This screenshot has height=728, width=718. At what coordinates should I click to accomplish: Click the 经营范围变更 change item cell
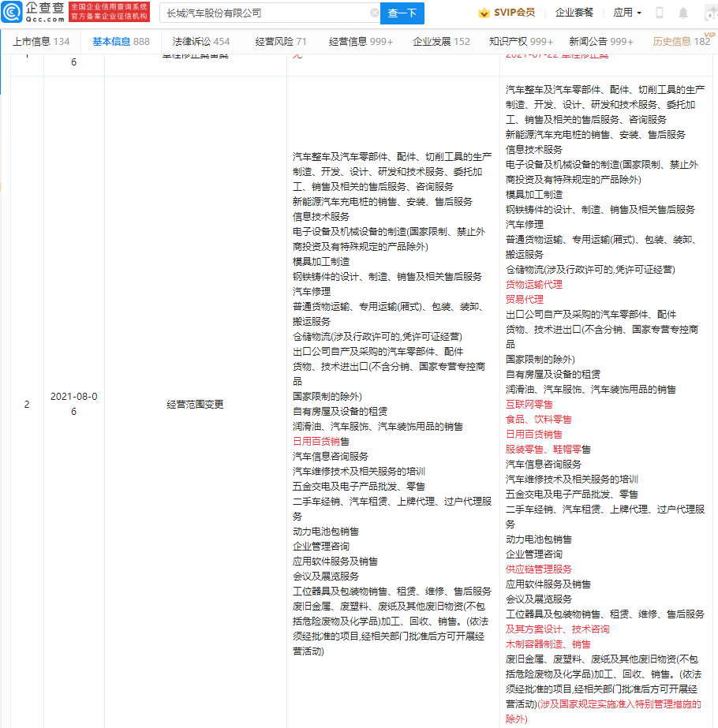coord(195,405)
